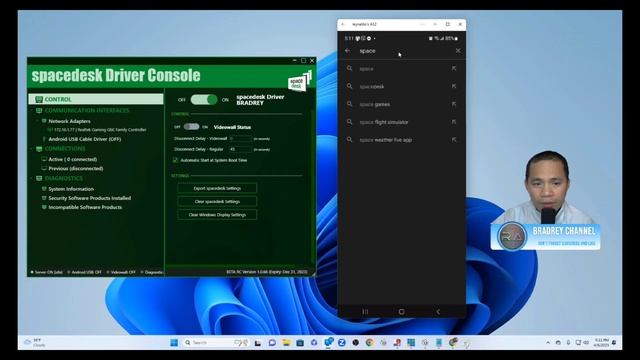Tap the Android back navigation button
The image size is (640, 360).
[438, 311]
